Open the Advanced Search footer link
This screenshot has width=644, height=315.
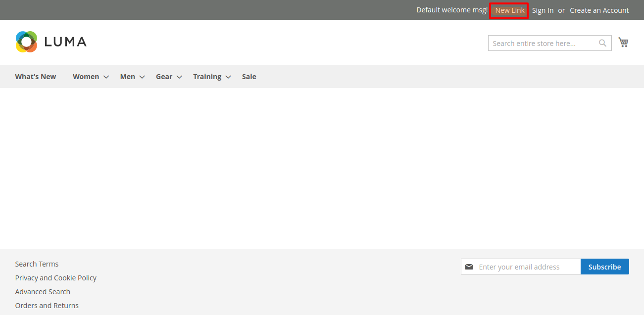click(43, 292)
